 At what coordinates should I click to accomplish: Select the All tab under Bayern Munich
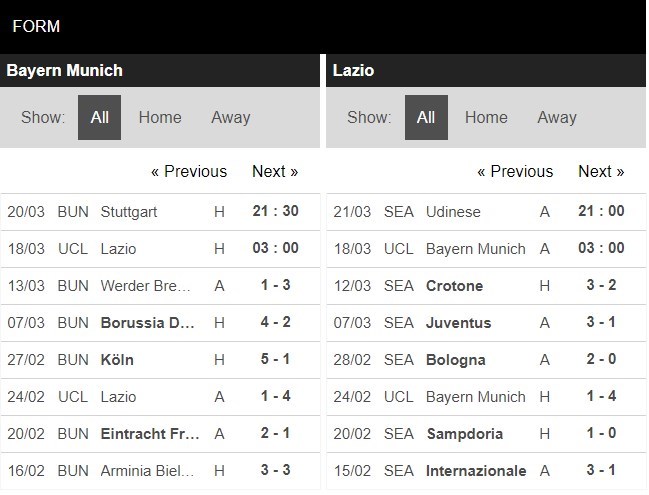pyautogui.click(x=99, y=117)
